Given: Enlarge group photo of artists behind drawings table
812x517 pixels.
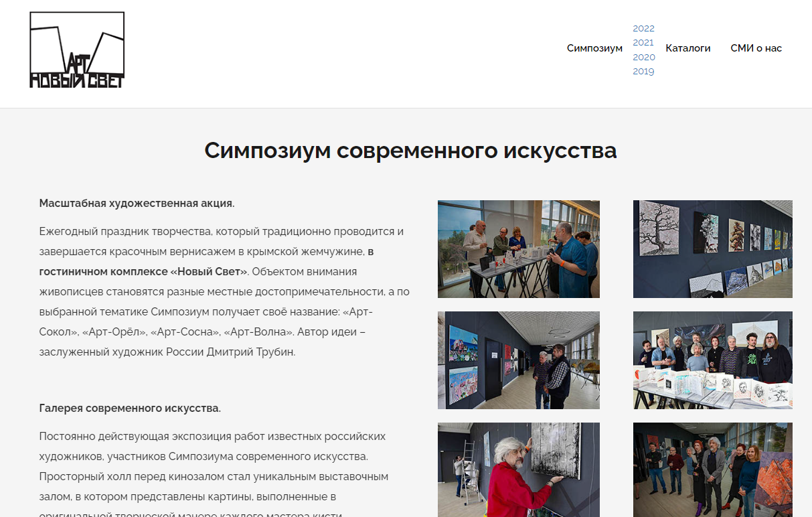Looking at the screenshot, I should [x=712, y=360].
